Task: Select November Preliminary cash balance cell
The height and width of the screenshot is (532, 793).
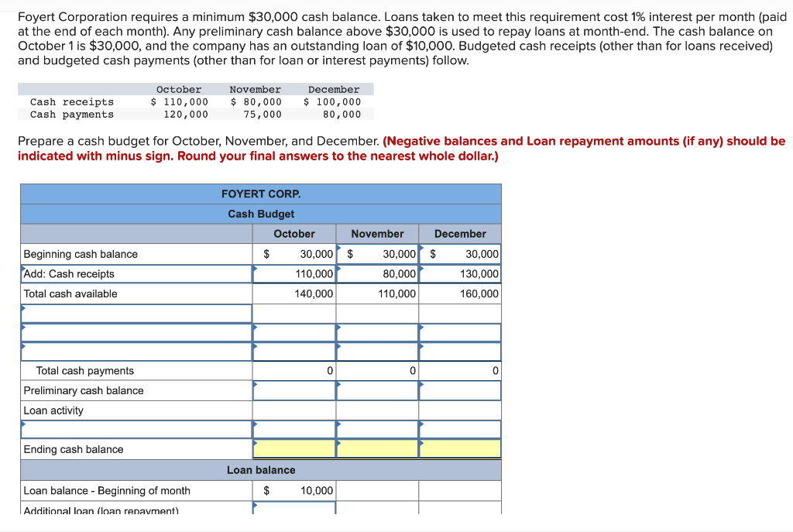Action: [377, 390]
